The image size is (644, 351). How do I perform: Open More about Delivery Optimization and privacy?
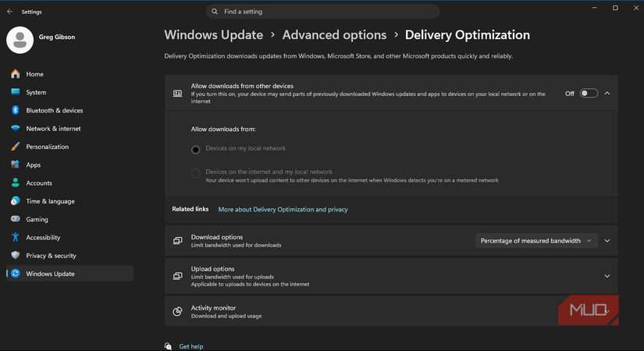click(283, 209)
